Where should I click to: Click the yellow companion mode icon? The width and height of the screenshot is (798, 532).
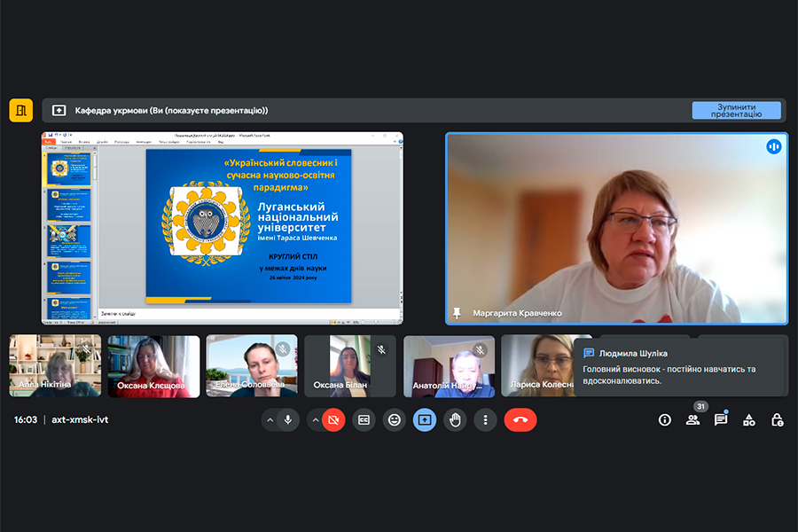tap(21, 111)
